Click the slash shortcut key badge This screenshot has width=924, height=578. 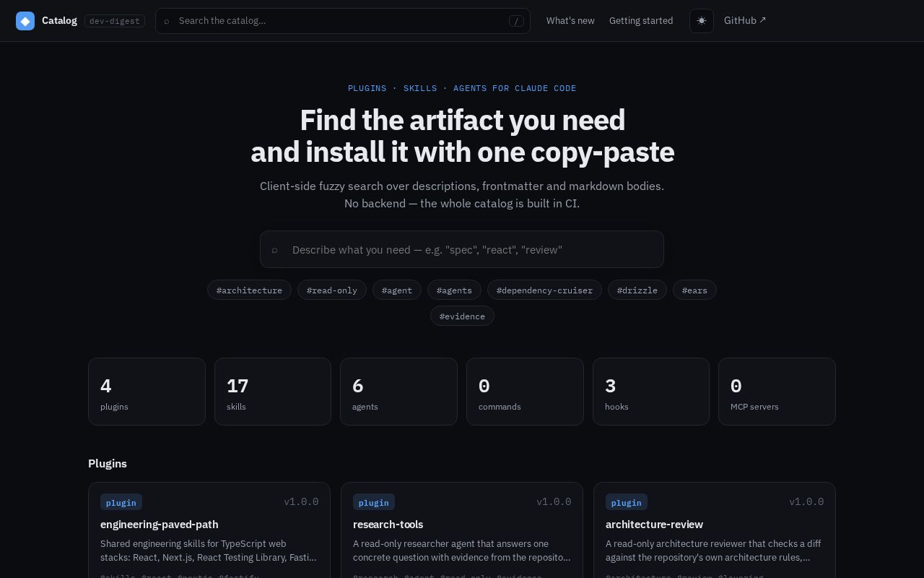[x=516, y=21]
